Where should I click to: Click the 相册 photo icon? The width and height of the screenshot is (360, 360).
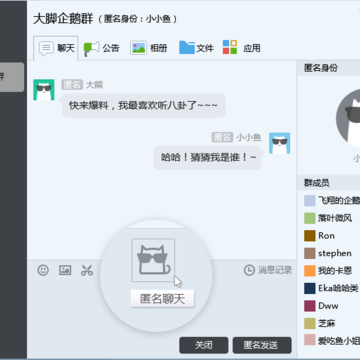point(138,48)
